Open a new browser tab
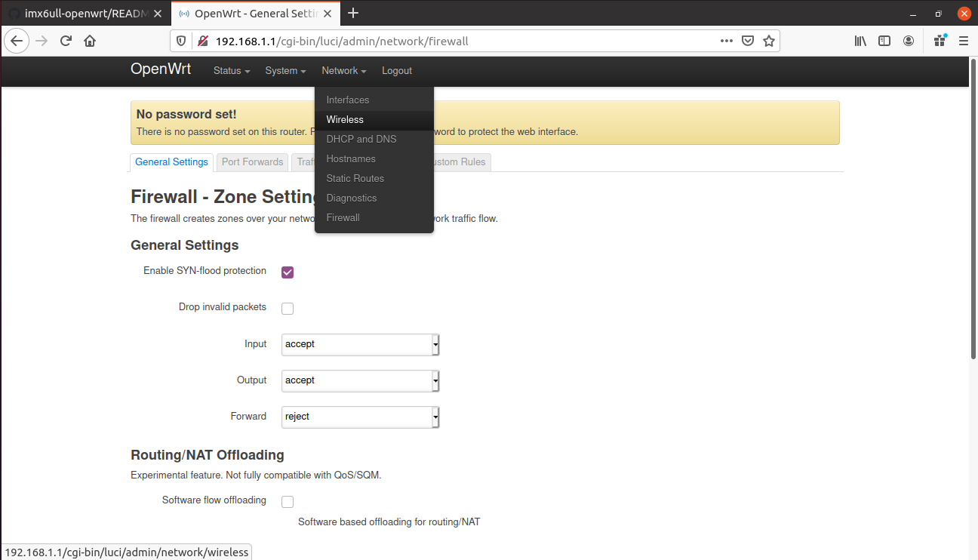Viewport: 978px width, 560px height. point(353,13)
